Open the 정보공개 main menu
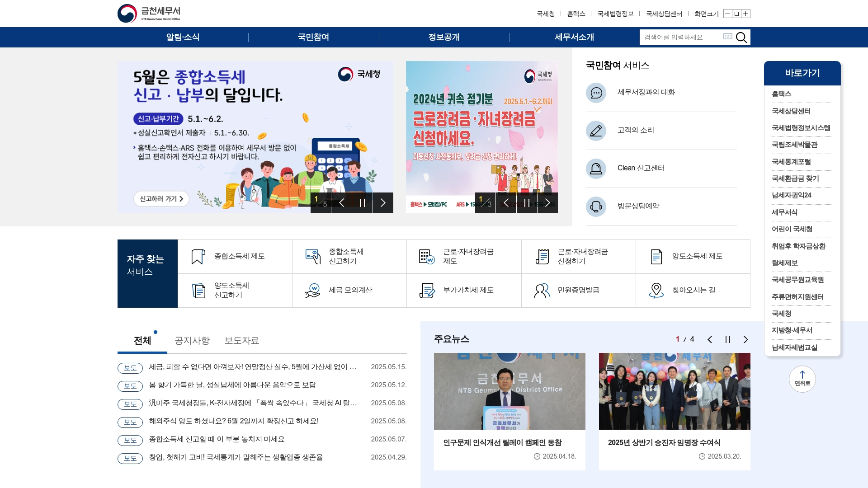The image size is (868, 488). [444, 37]
